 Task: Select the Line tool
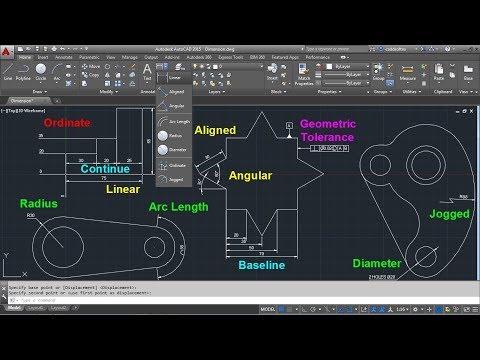click(x=8, y=72)
